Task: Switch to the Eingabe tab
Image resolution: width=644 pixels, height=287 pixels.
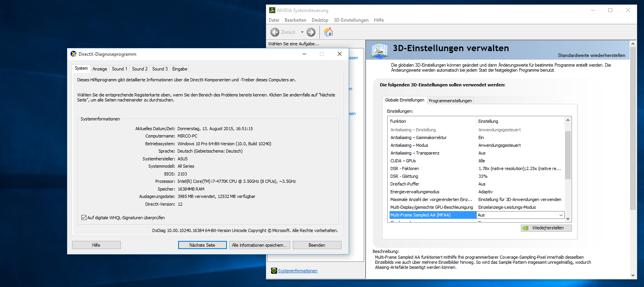Action: [x=180, y=69]
